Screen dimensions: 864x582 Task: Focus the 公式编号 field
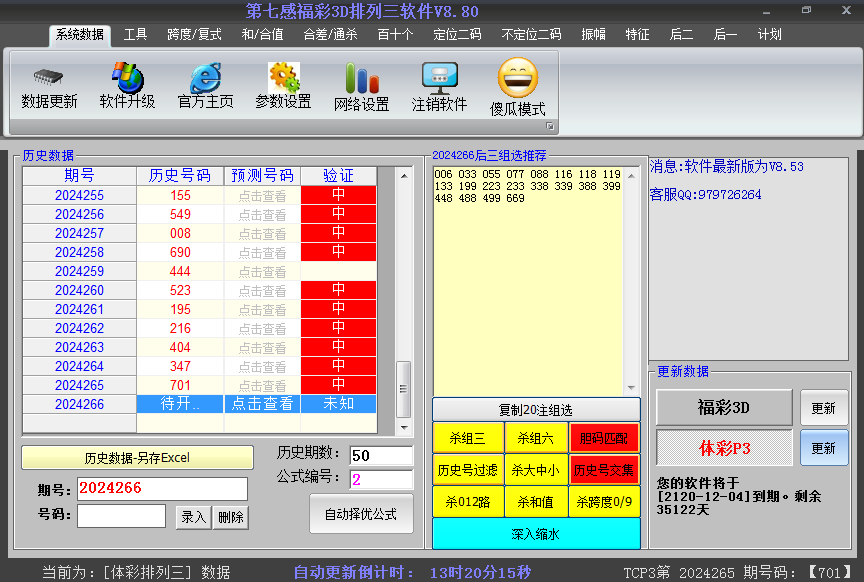point(381,479)
